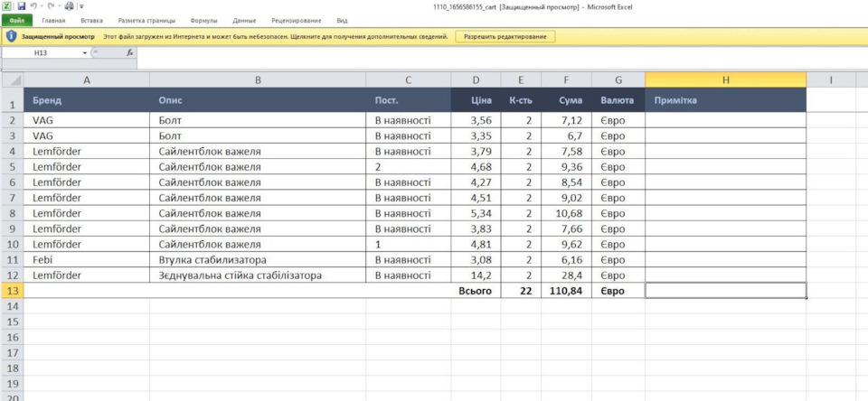The height and width of the screenshot is (401, 868).
Task: Click the Name Box showing H13
Action: pos(42,52)
